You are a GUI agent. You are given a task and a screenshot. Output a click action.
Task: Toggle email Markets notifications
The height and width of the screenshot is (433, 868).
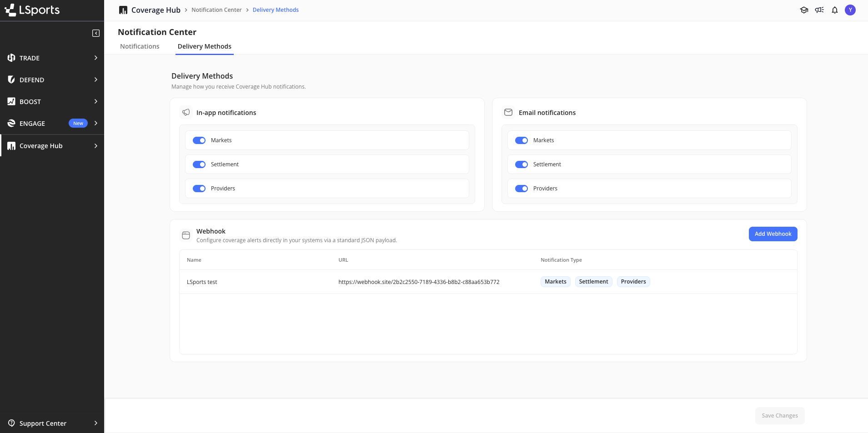pos(522,140)
